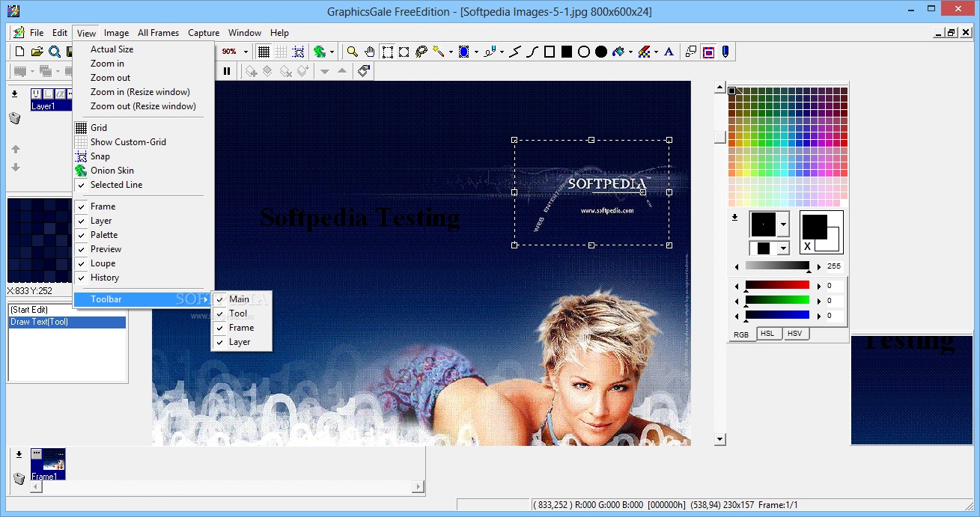Open the Image menu
The width and height of the screenshot is (980, 517).
(116, 33)
